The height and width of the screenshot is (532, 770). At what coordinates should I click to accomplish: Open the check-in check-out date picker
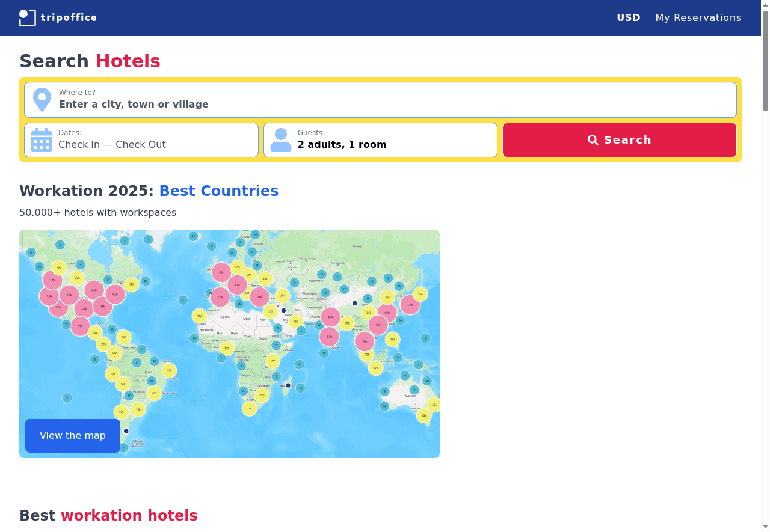pos(141,140)
